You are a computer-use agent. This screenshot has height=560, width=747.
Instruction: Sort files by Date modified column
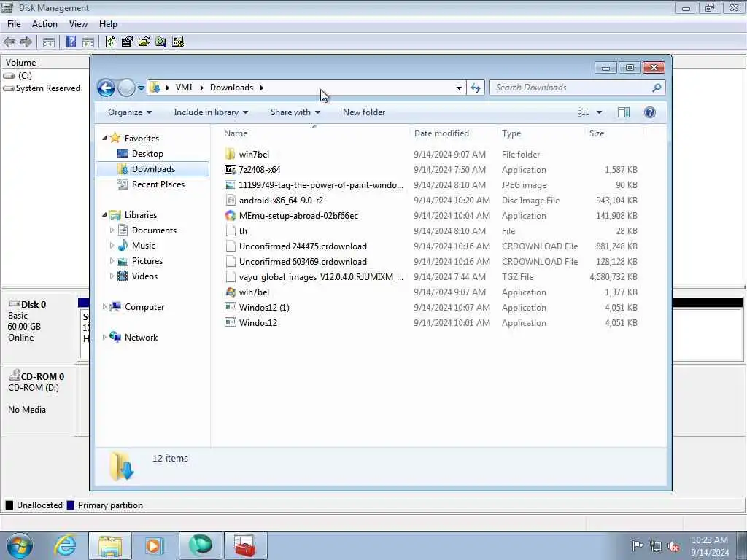tap(441, 133)
